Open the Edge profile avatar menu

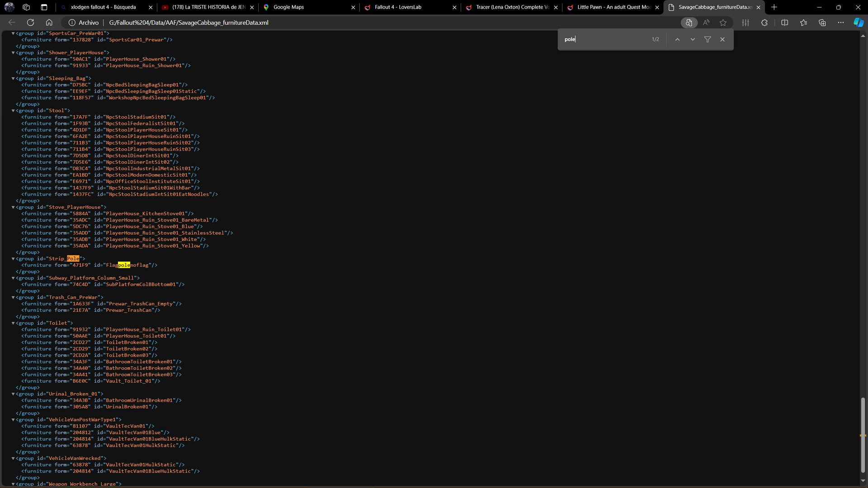coord(9,7)
